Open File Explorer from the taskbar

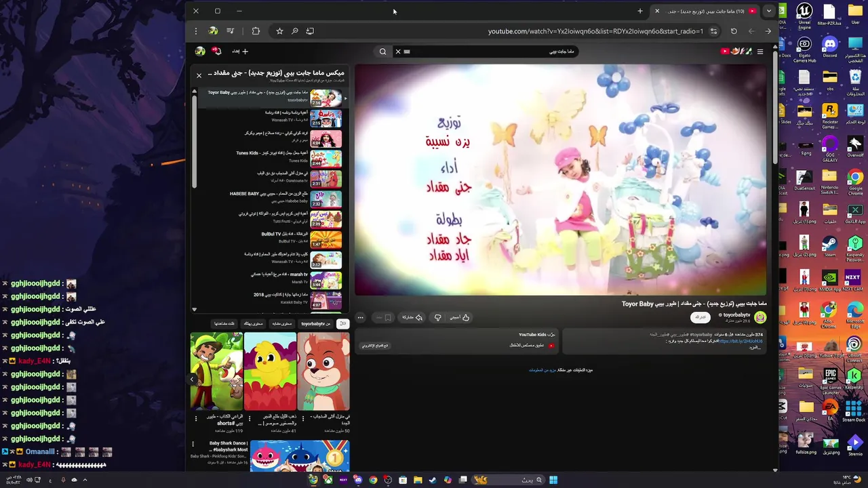pos(418,480)
